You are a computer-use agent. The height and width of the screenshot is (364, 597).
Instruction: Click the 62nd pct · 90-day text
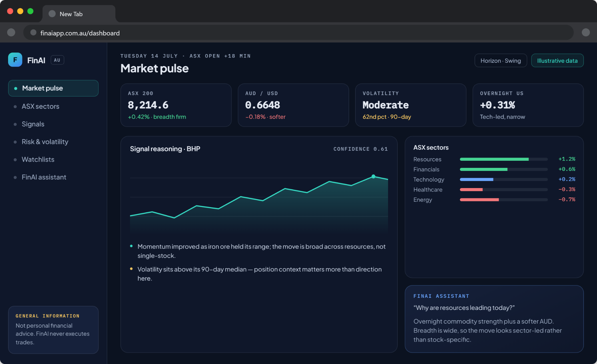pyautogui.click(x=387, y=117)
